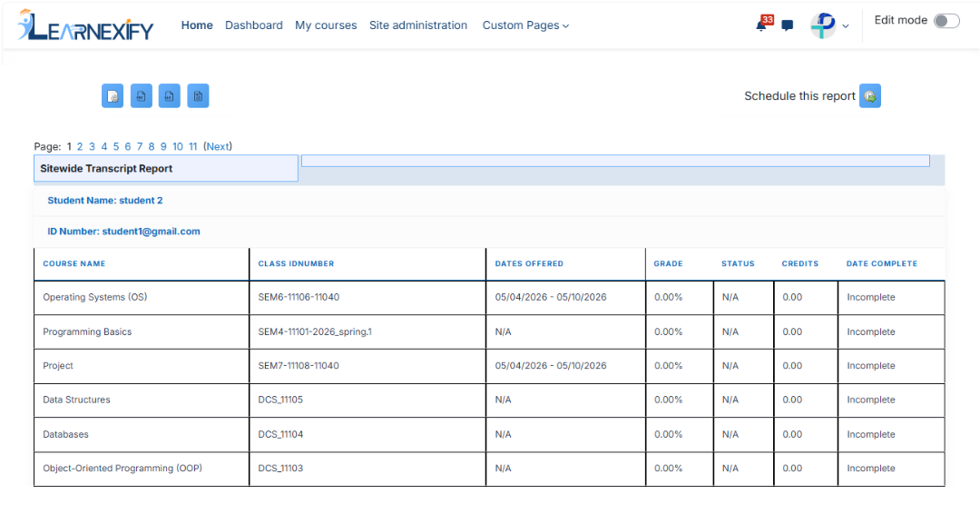
Task: Select Operating Systems (OS) course cell
Action: [142, 298]
